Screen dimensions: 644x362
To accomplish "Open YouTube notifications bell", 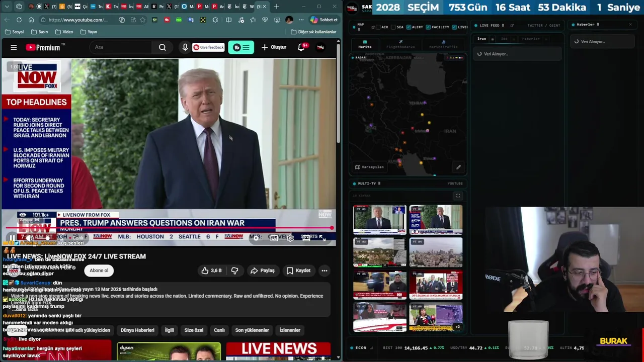I will [x=301, y=47].
